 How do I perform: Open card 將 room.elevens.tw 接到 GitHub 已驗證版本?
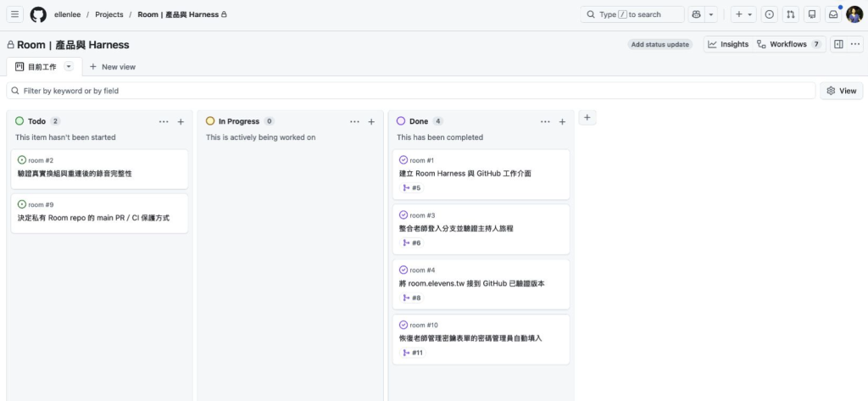(x=471, y=283)
